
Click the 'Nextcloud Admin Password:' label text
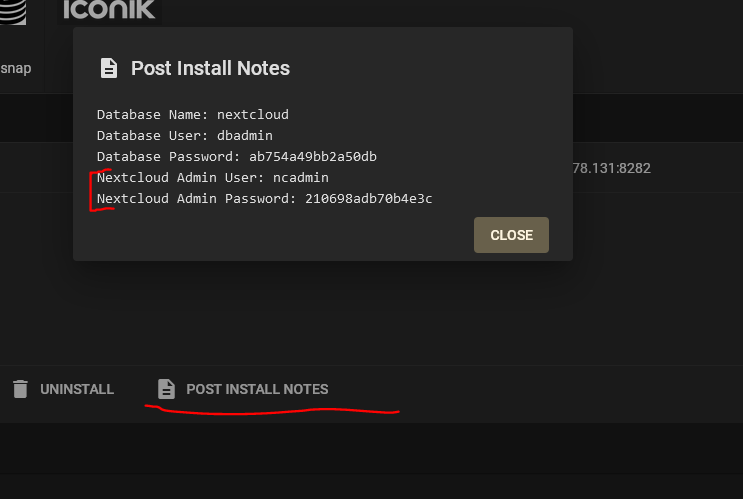(x=197, y=198)
